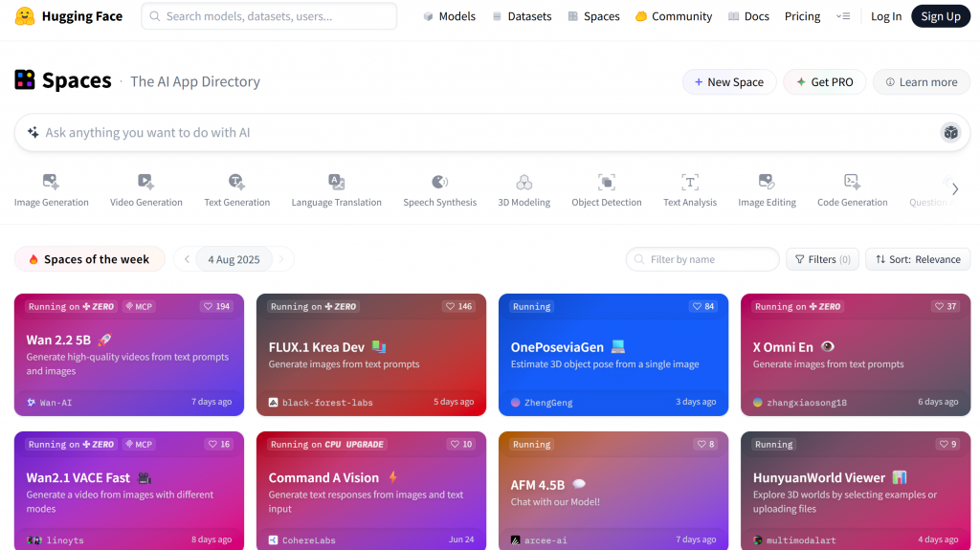Open the 4 Aug 2025 date selector
980x550 pixels.
pyautogui.click(x=234, y=259)
